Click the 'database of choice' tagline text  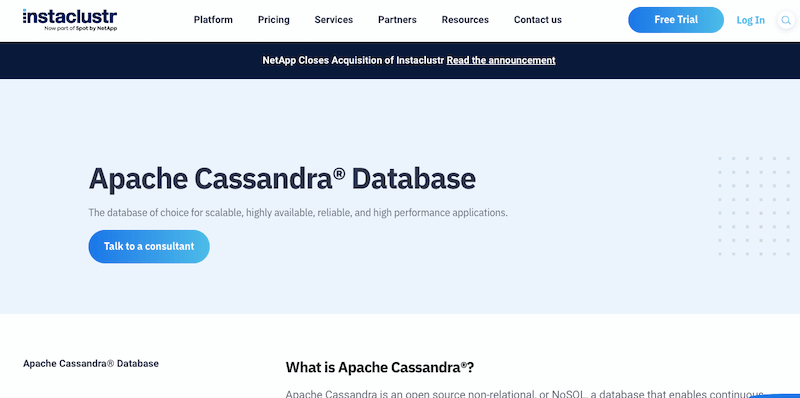pos(298,212)
